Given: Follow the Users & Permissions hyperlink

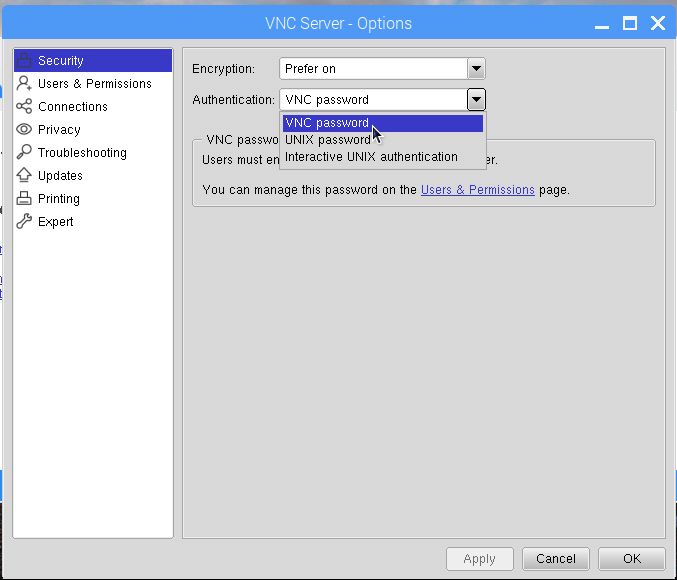Looking at the screenshot, I should [477, 189].
